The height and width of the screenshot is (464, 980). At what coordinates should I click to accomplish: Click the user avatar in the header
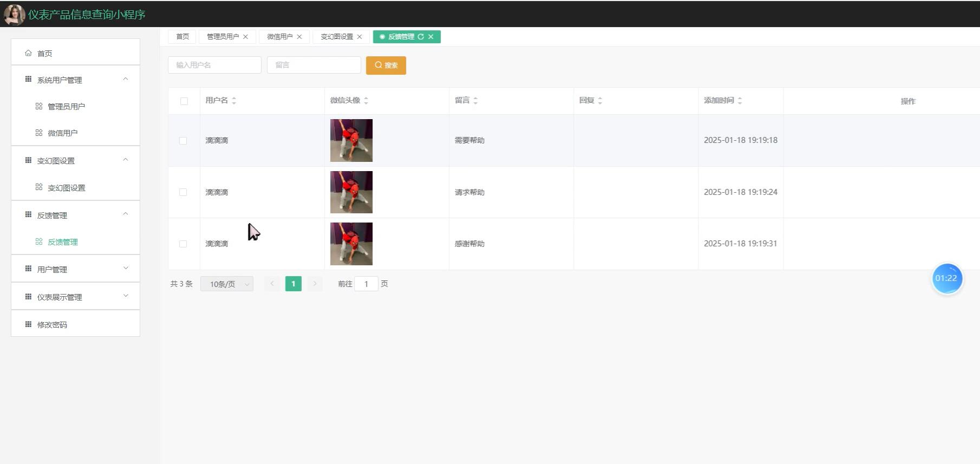click(14, 15)
